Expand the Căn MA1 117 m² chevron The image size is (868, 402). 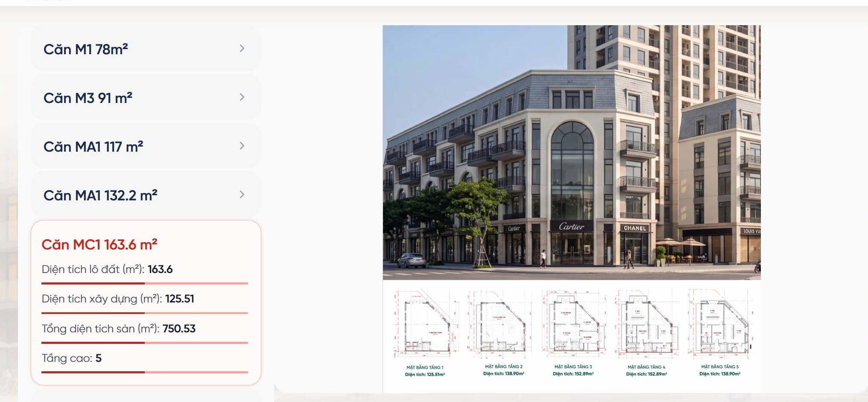tap(242, 146)
